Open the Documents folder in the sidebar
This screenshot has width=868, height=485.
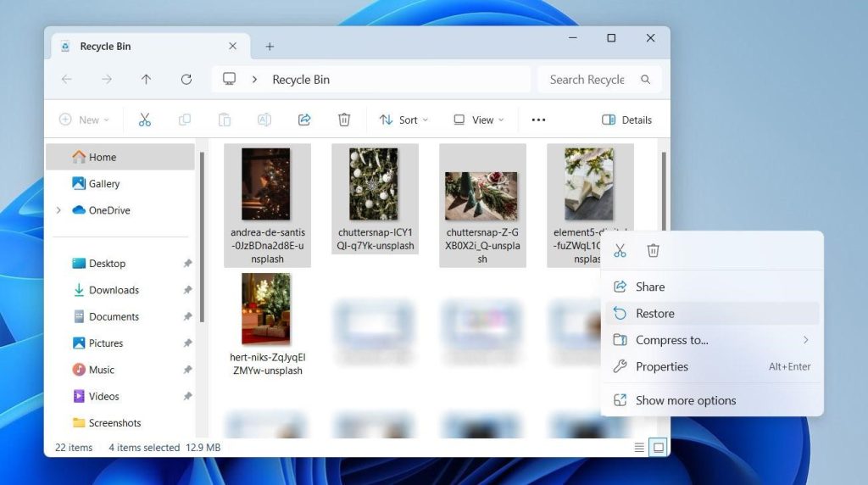(x=120, y=316)
